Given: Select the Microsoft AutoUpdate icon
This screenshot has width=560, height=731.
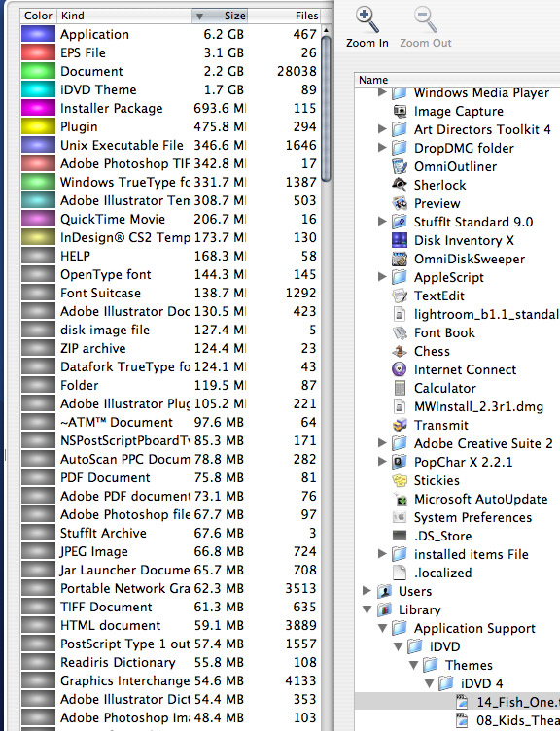Looking at the screenshot, I should click(x=400, y=499).
